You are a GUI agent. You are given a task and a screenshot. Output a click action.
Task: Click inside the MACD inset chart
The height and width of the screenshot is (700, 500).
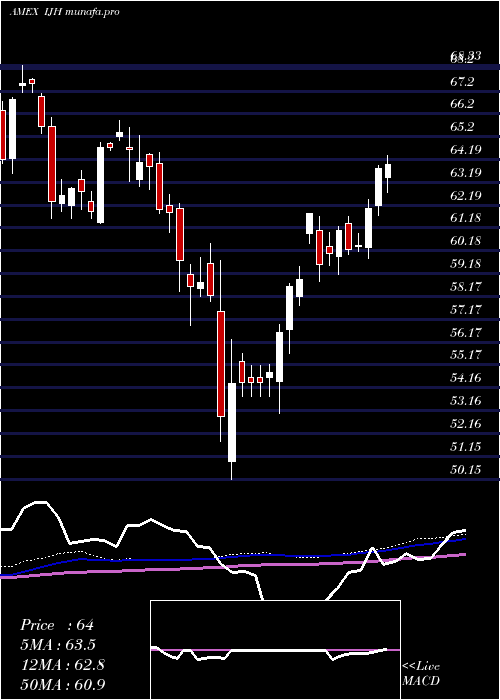275,650
